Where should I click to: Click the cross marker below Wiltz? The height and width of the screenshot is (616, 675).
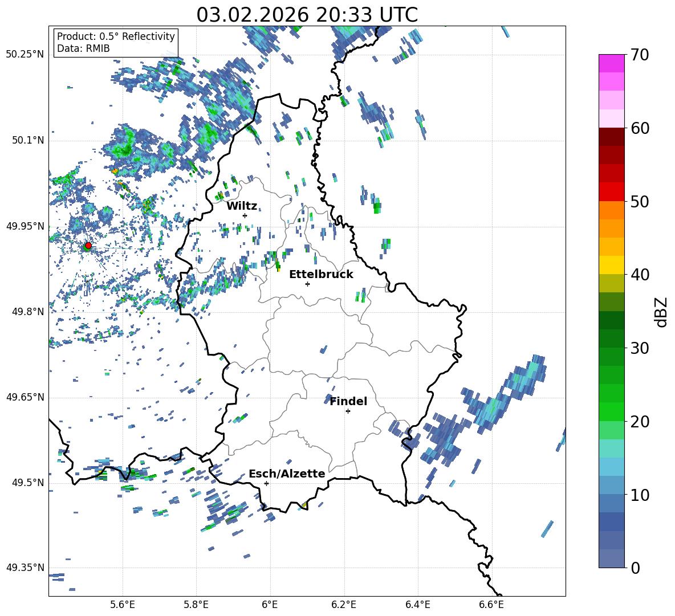click(x=245, y=215)
